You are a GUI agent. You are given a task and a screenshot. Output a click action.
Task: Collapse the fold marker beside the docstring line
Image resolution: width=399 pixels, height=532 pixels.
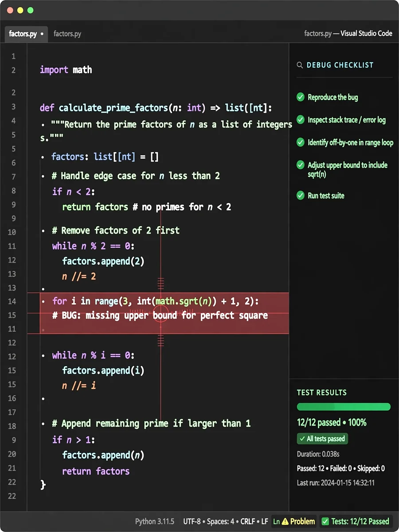click(x=43, y=125)
